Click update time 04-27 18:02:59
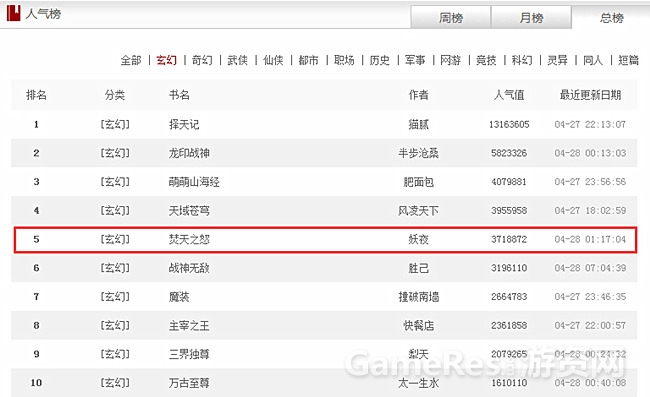Image resolution: width=650 pixels, height=397 pixels. tap(590, 211)
